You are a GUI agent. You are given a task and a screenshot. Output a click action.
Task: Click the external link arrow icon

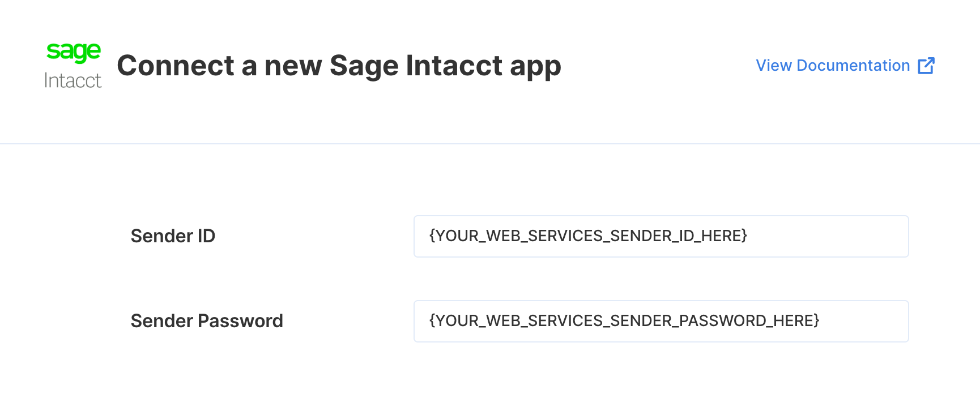tap(926, 66)
